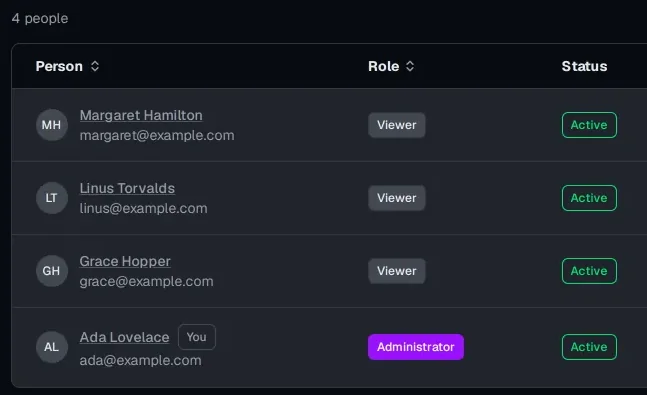
Task: Select the email ada@example.com
Action: 140,360
